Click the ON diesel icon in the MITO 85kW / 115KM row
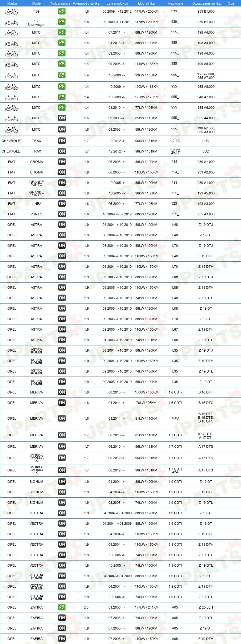 [62, 118]
